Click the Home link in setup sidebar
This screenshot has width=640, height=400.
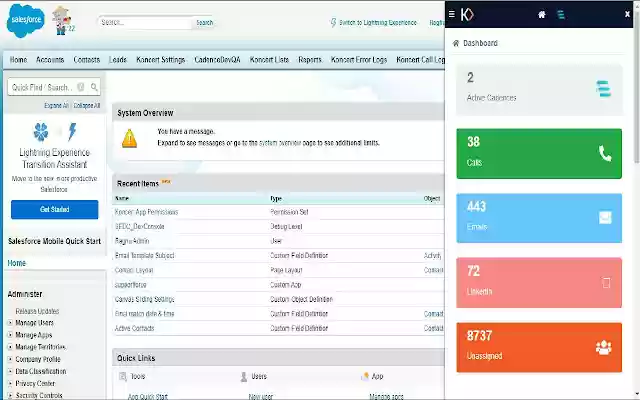pos(17,263)
